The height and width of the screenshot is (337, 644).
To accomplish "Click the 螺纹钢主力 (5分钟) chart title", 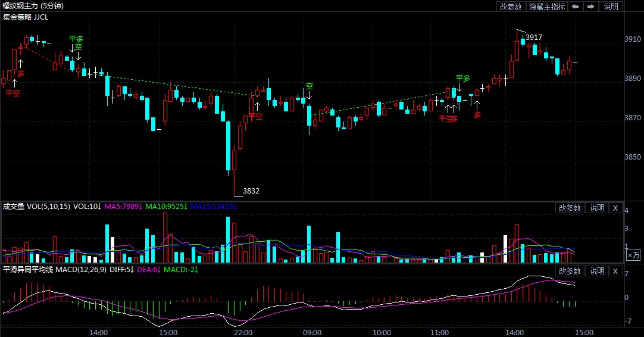I will [x=33, y=6].
